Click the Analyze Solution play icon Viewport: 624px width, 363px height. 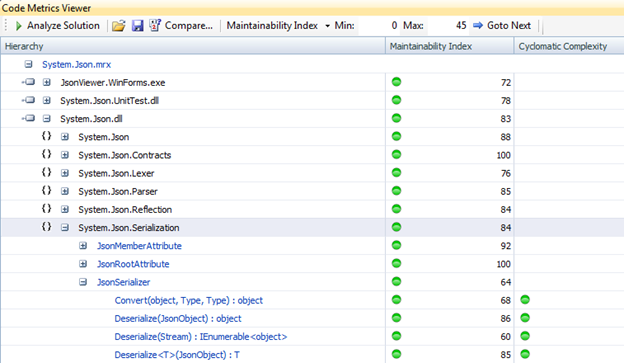18,26
